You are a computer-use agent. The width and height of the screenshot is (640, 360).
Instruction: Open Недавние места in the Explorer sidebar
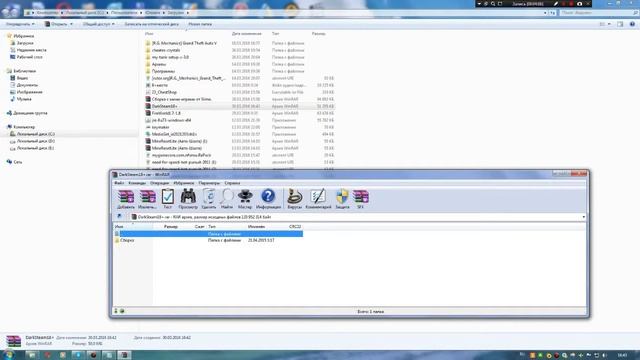pyautogui.click(x=31, y=50)
